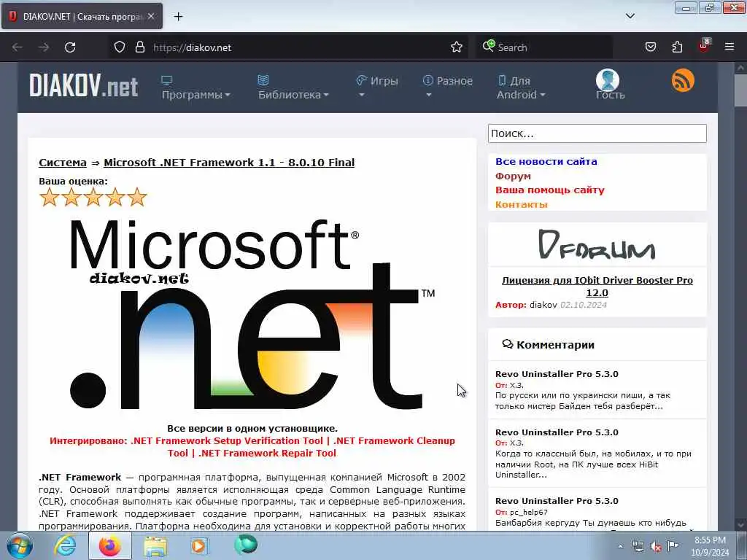The image size is (747, 560).
Task: Click the Гость user avatar
Action: click(608, 80)
